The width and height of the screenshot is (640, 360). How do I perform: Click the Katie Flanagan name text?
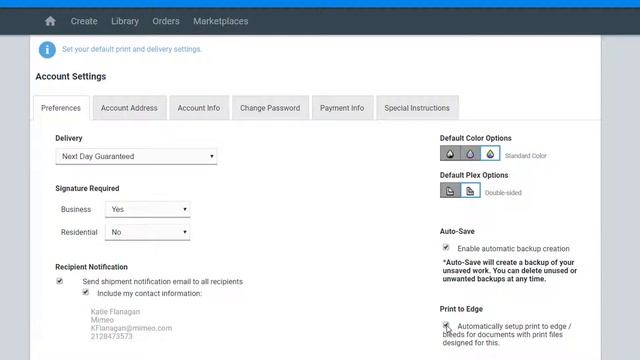[116, 312]
